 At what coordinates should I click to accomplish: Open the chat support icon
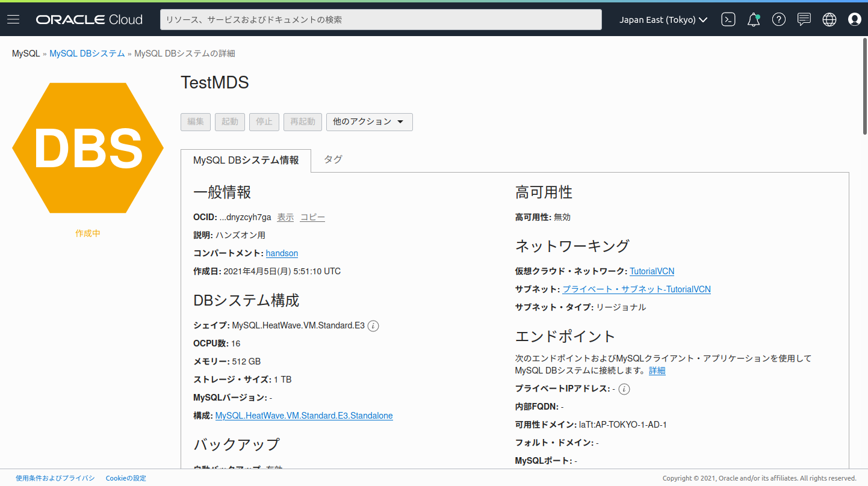coord(804,20)
